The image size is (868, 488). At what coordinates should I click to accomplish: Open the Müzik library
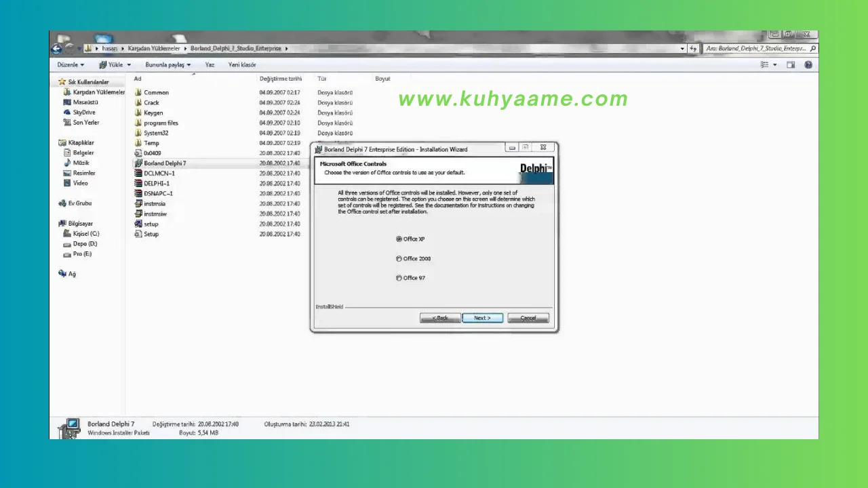point(81,163)
